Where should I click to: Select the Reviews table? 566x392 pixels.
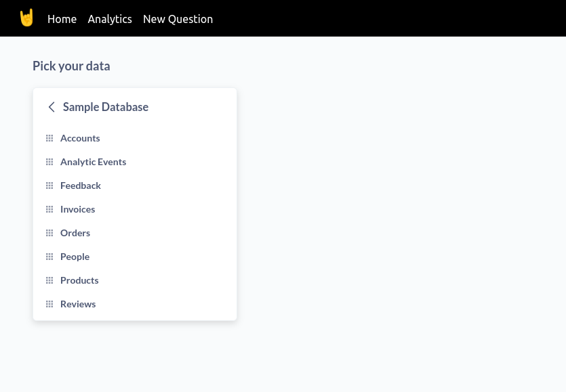click(77, 304)
